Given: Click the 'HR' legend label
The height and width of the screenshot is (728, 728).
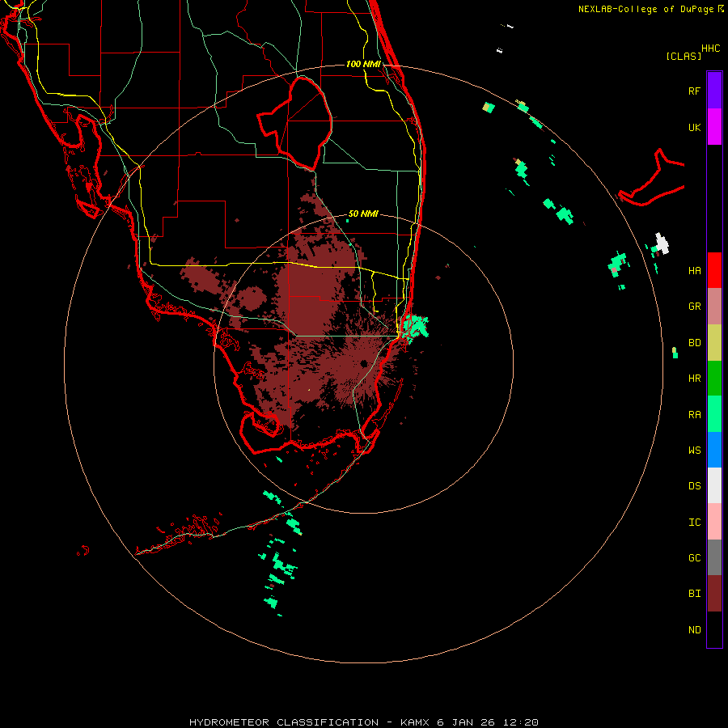Looking at the screenshot, I should coord(694,379).
